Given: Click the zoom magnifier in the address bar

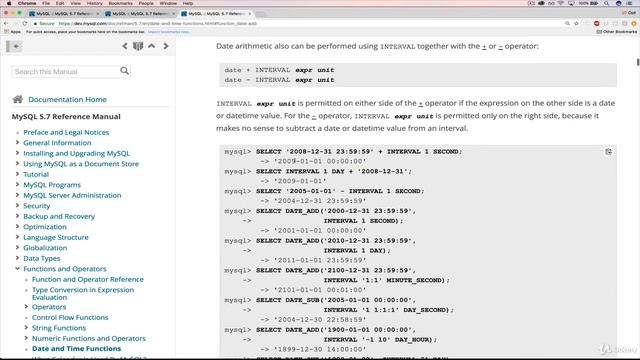Looking at the screenshot, I should click(567, 24).
